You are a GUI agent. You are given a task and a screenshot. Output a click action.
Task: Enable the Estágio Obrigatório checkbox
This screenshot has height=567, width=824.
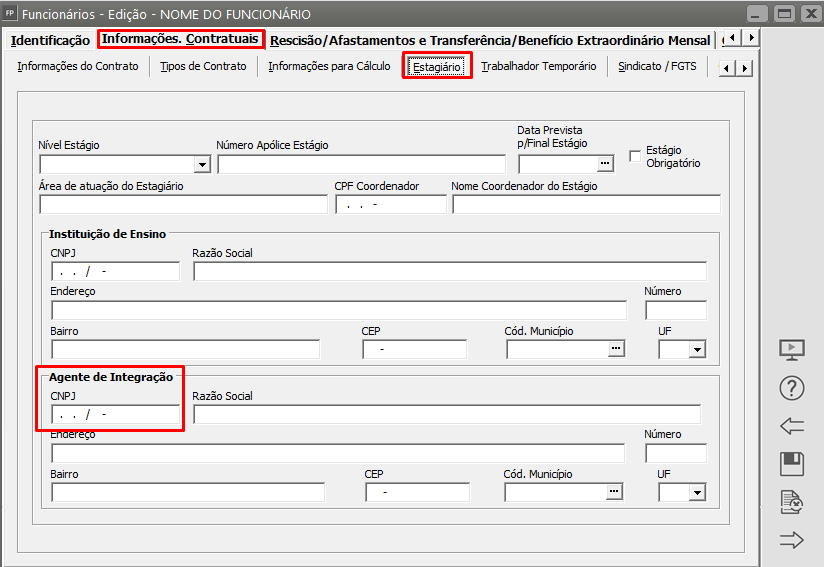click(x=634, y=156)
